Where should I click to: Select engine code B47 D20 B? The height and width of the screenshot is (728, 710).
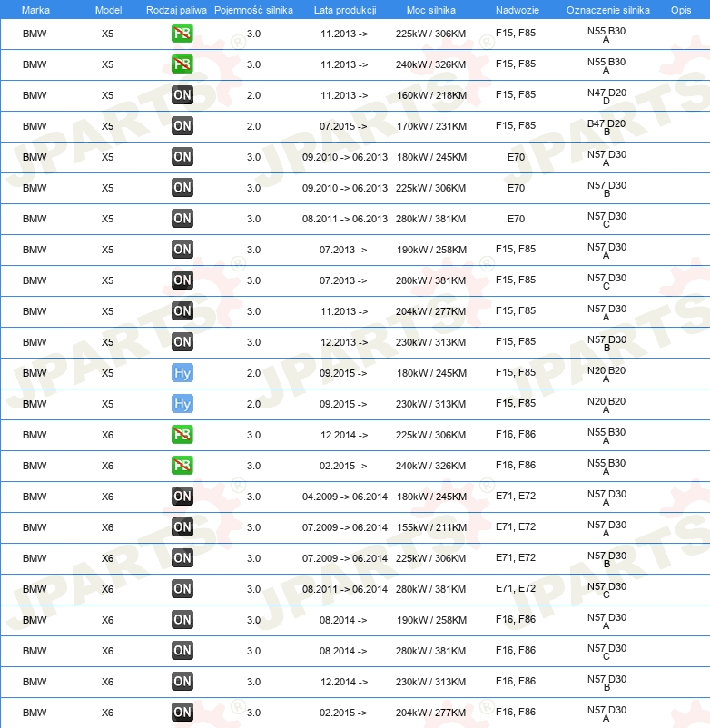coord(606,127)
